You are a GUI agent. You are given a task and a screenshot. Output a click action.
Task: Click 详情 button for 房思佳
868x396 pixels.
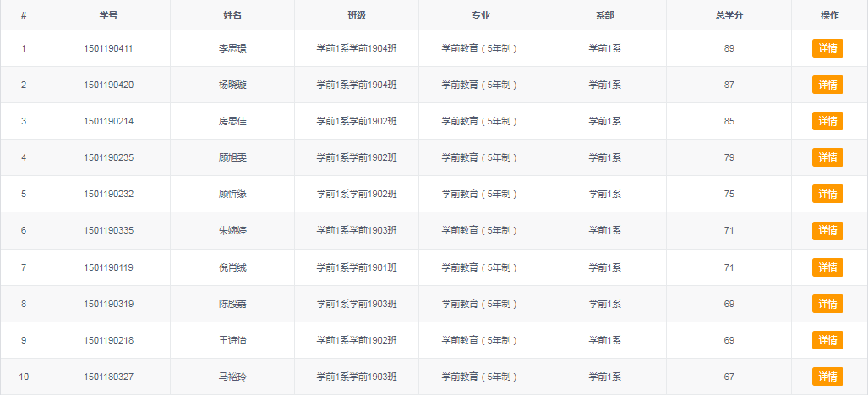827,121
